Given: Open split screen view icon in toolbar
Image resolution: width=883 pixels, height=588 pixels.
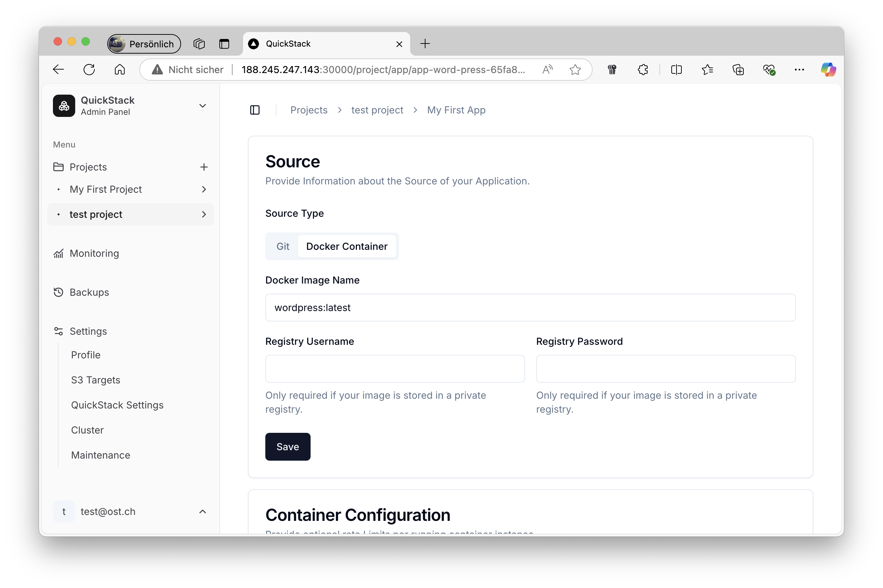Looking at the screenshot, I should [x=676, y=69].
